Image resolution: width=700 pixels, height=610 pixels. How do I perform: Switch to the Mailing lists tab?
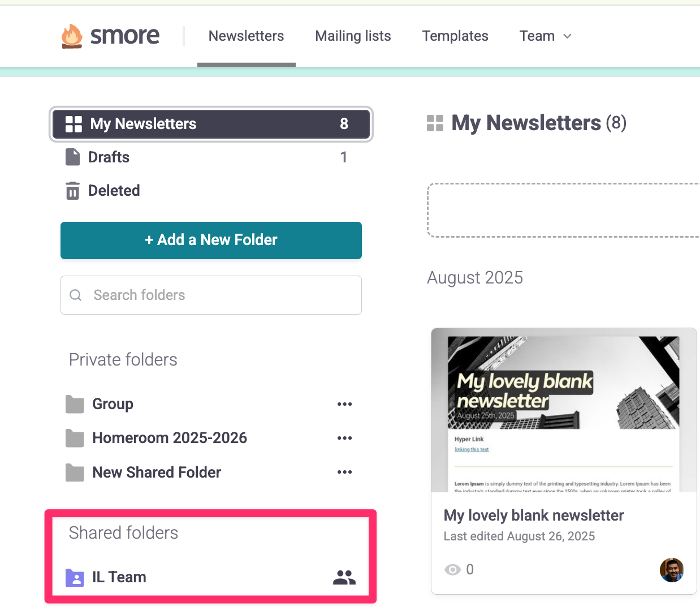pyautogui.click(x=353, y=36)
